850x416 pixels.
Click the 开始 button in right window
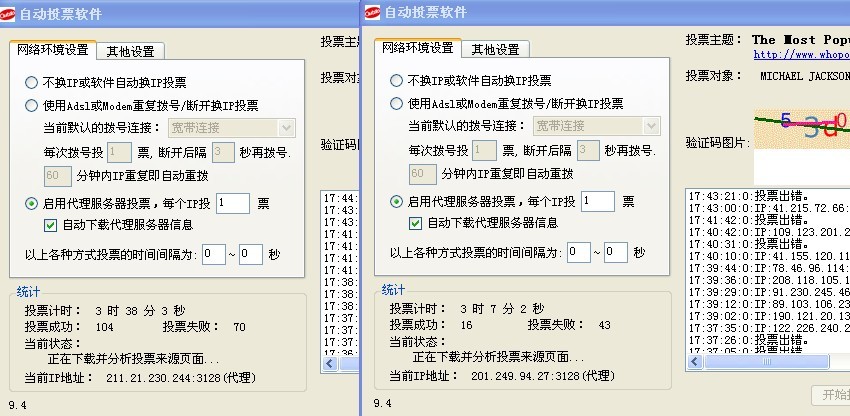coord(831,395)
